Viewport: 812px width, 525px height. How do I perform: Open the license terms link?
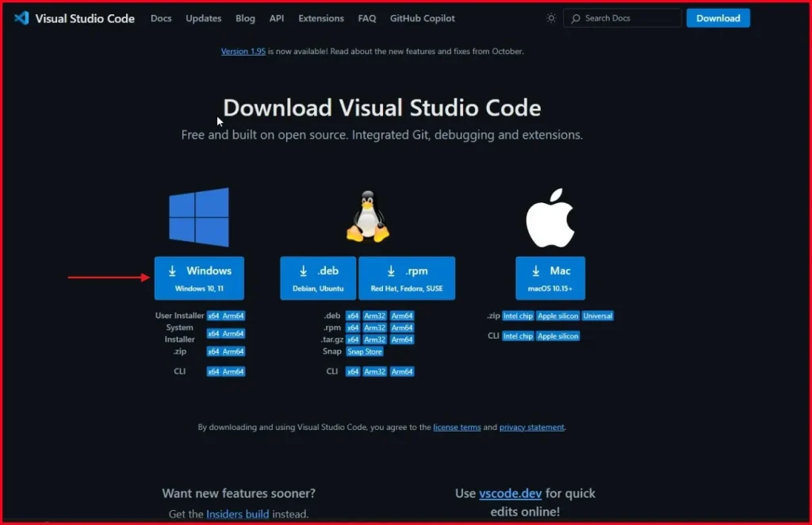click(457, 427)
